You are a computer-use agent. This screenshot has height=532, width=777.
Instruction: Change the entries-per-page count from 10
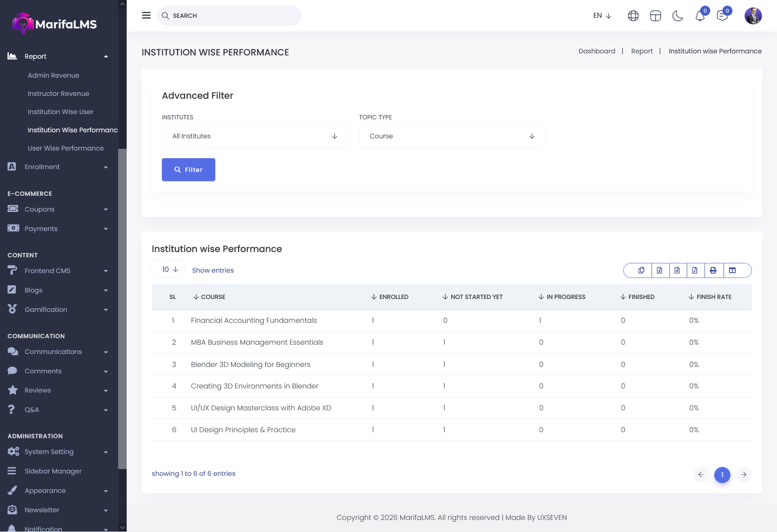(x=168, y=269)
